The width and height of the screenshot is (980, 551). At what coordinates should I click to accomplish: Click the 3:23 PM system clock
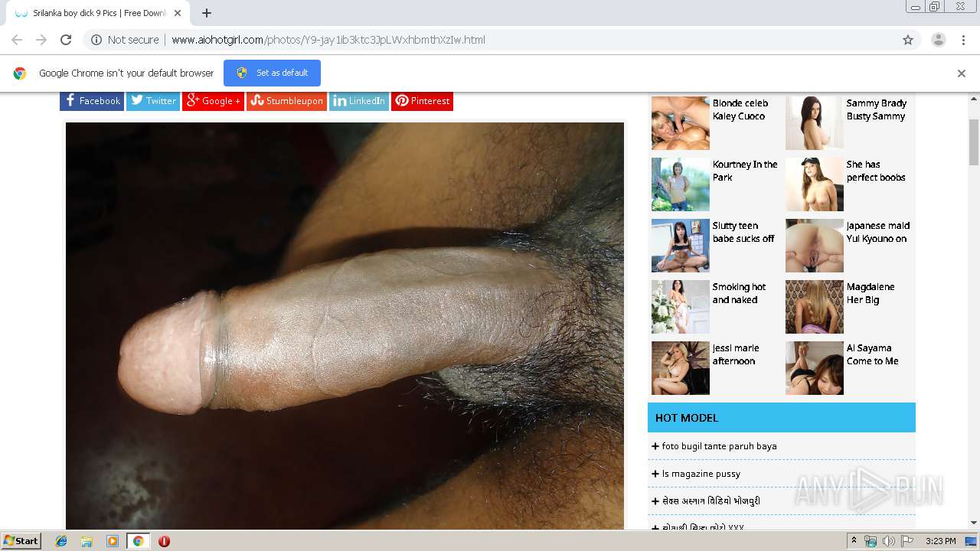pos(940,541)
